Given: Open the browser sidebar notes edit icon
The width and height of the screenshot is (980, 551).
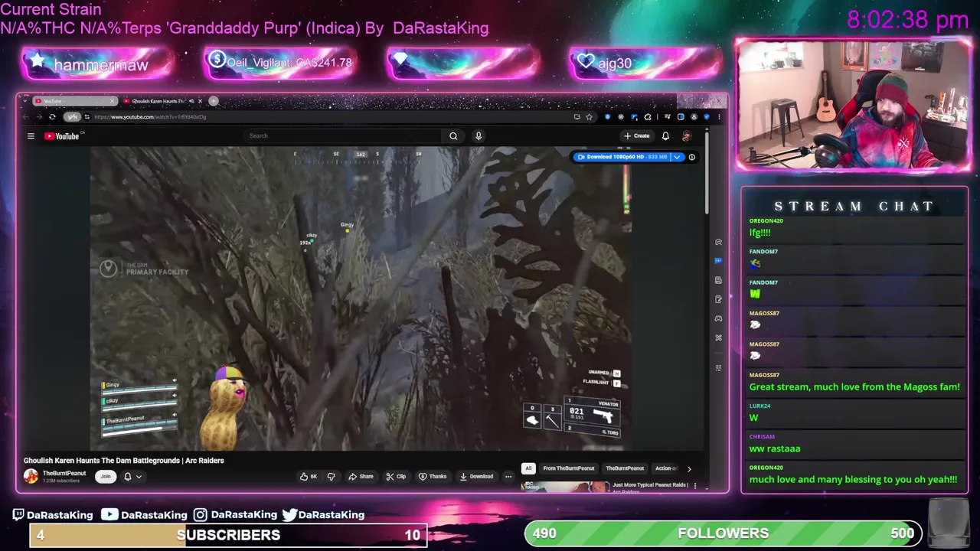Looking at the screenshot, I should tap(718, 299).
